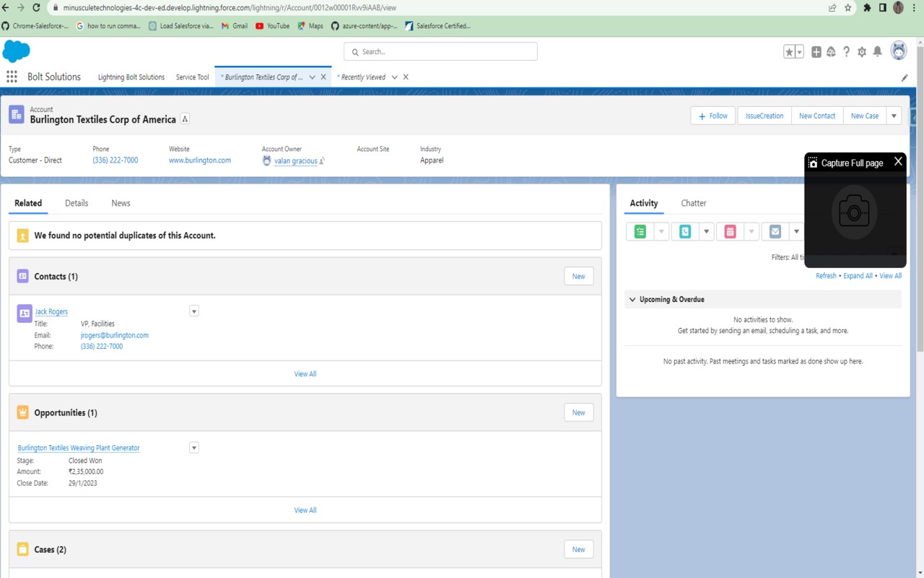Open the Service Tool nav item

[192, 77]
